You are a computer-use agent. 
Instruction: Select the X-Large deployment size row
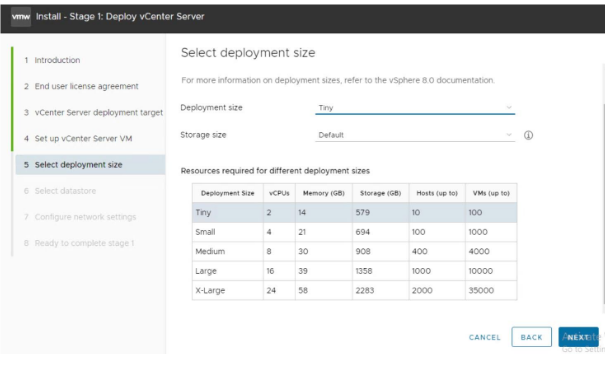coord(354,291)
